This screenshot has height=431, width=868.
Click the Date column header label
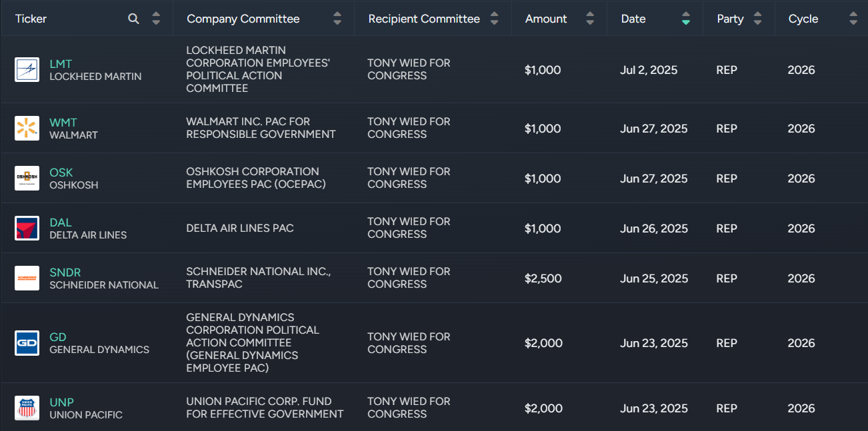coord(633,19)
